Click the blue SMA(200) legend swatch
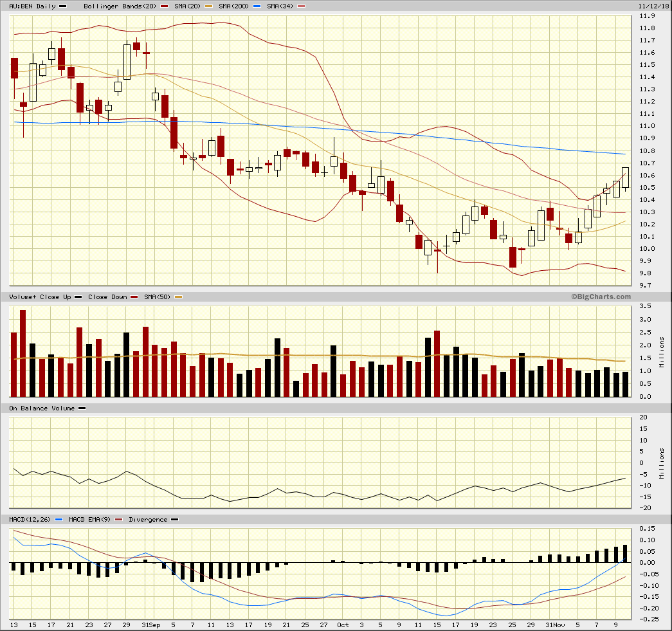 pos(257,6)
